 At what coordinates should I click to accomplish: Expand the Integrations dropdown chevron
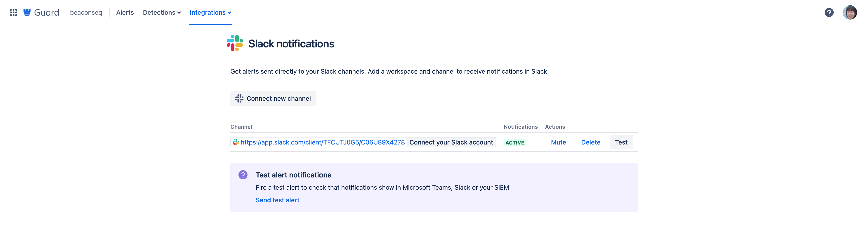pyautogui.click(x=229, y=13)
